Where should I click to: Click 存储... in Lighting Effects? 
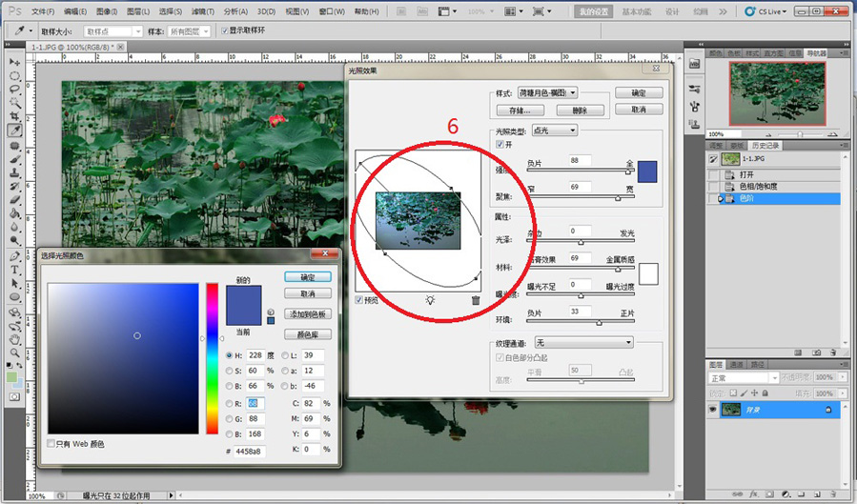(520, 111)
